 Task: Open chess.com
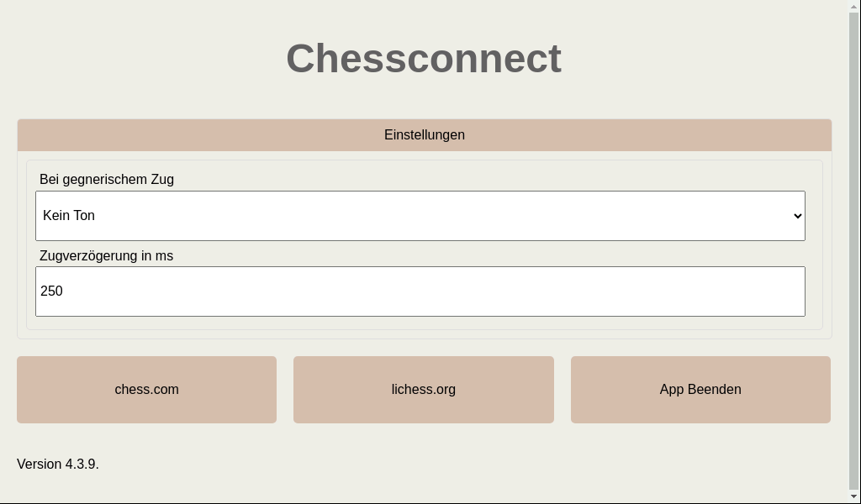pos(146,390)
